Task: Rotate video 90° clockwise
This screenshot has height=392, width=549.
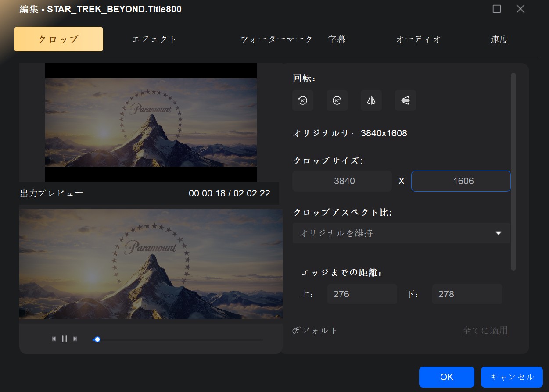Action: pos(337,100)
